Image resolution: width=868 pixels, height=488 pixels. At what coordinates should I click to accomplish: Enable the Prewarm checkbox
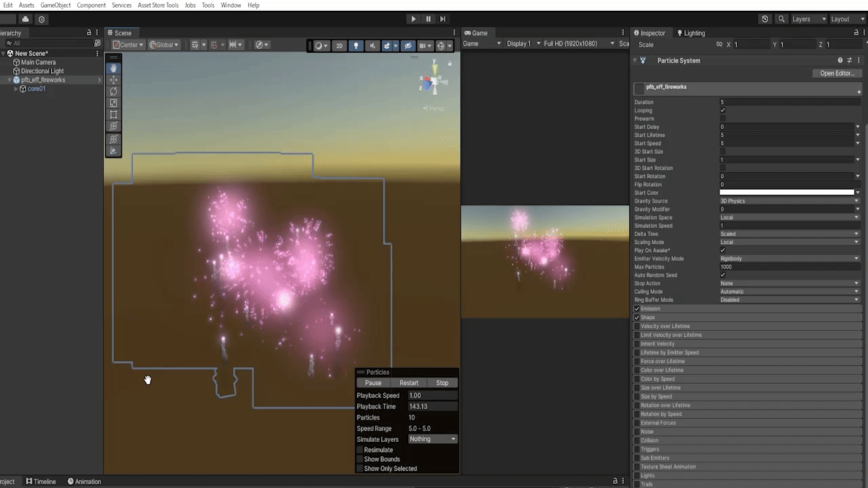point(722,119)
